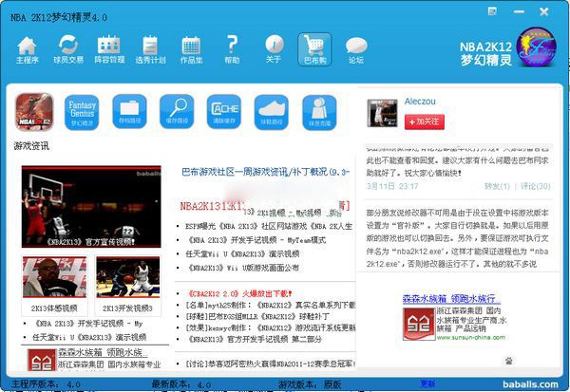
Task: Click the 评论(30) comments link
Action: (x=535, y=186)
